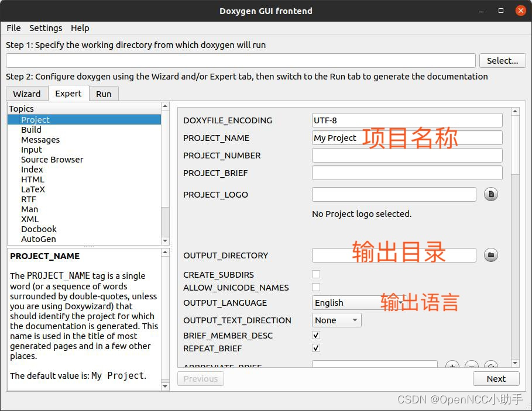Click the PROJECT_LOGO file browse icon
The width and height of the screenshot is (532, 411).
[490, 194]
